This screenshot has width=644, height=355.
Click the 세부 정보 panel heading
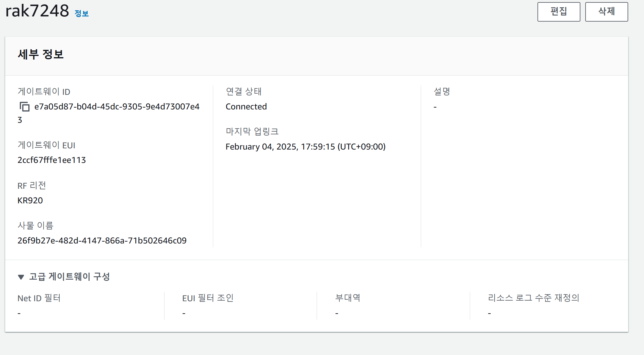tap(41, 55)
